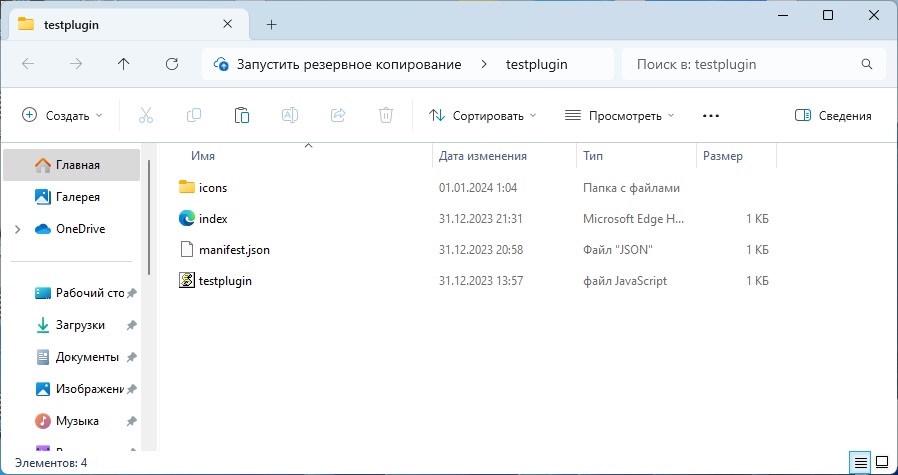Close the testplugin tab
Screen dimensions: 898x475
tap(227, 24)
